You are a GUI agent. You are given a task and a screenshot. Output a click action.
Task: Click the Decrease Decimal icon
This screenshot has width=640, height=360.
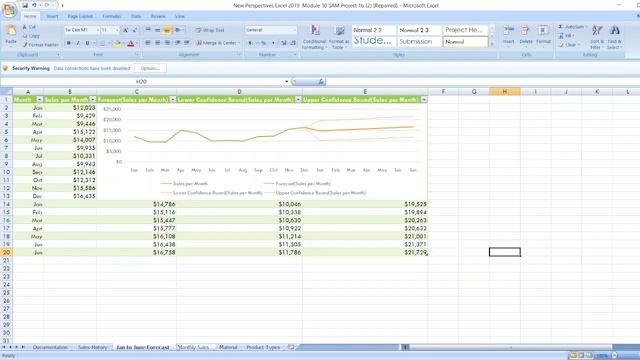293,43
